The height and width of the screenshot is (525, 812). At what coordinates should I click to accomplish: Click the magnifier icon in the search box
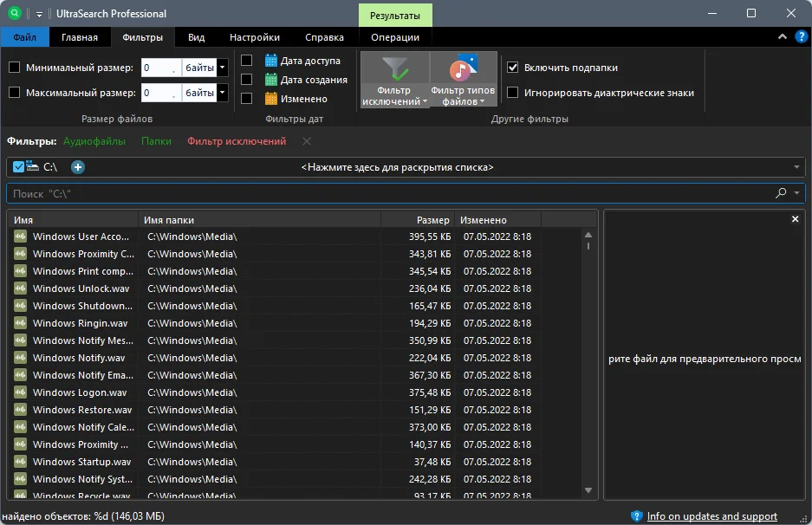[781, 193]
